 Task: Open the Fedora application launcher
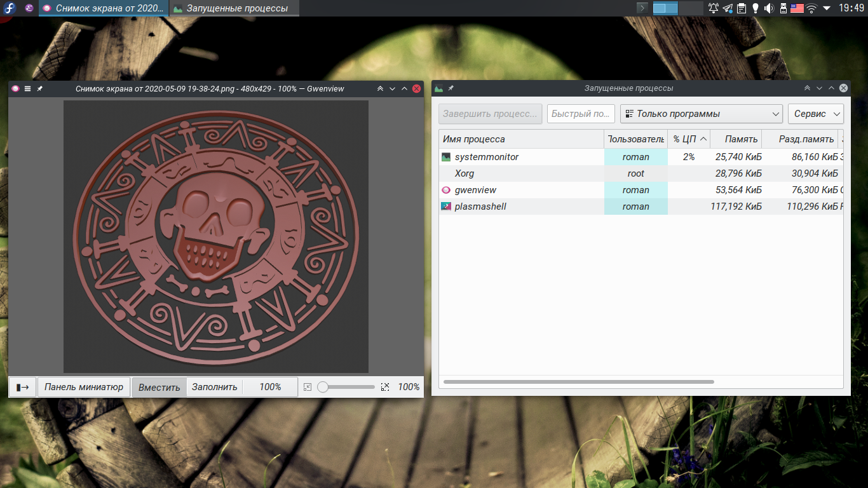[10, 8]
